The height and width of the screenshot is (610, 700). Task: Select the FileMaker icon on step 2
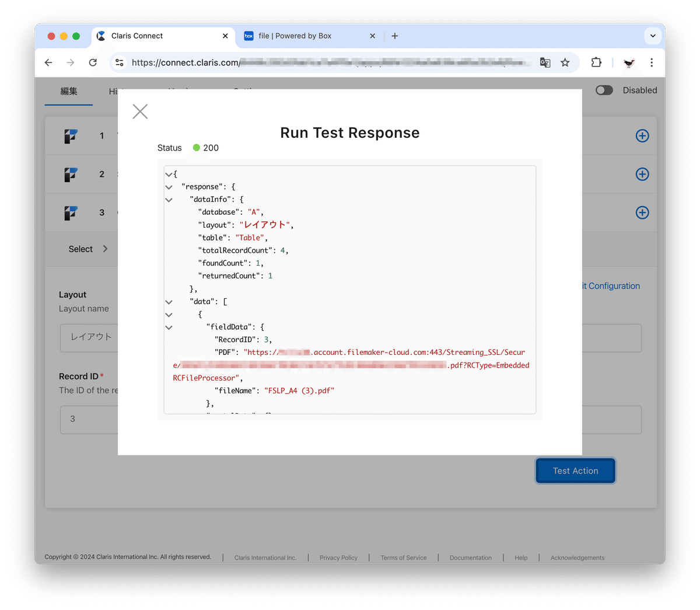pyautogui.click(x=71, y=174)
